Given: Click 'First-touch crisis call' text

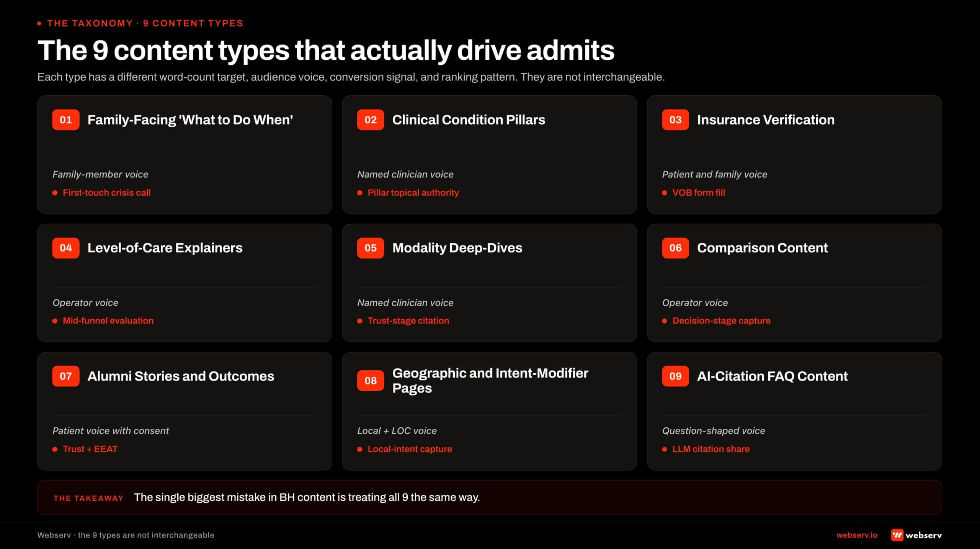Looking at the screenshot, I should (106, 193).
